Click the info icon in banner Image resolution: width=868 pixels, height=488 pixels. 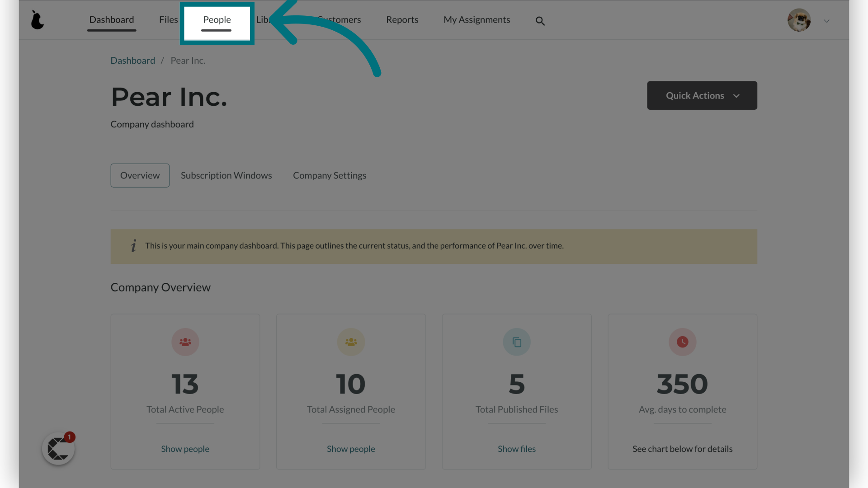click(x=133, y=246)
